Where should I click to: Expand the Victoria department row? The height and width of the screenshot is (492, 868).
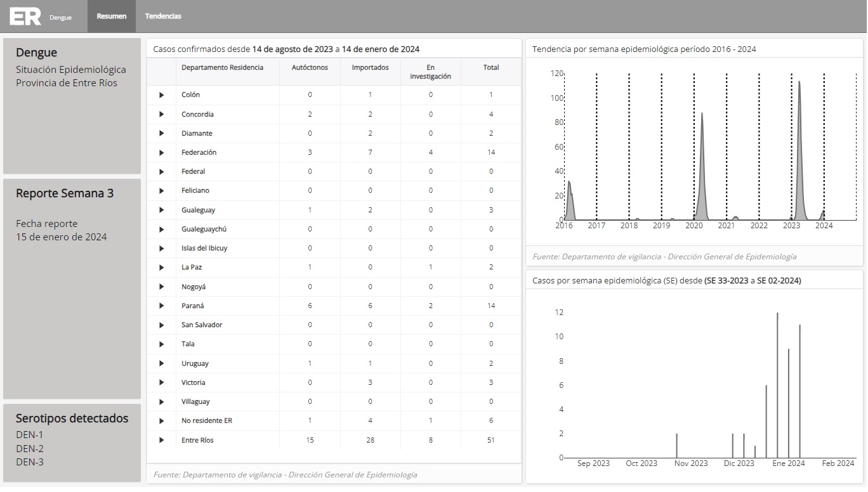[x=161, y=383]
